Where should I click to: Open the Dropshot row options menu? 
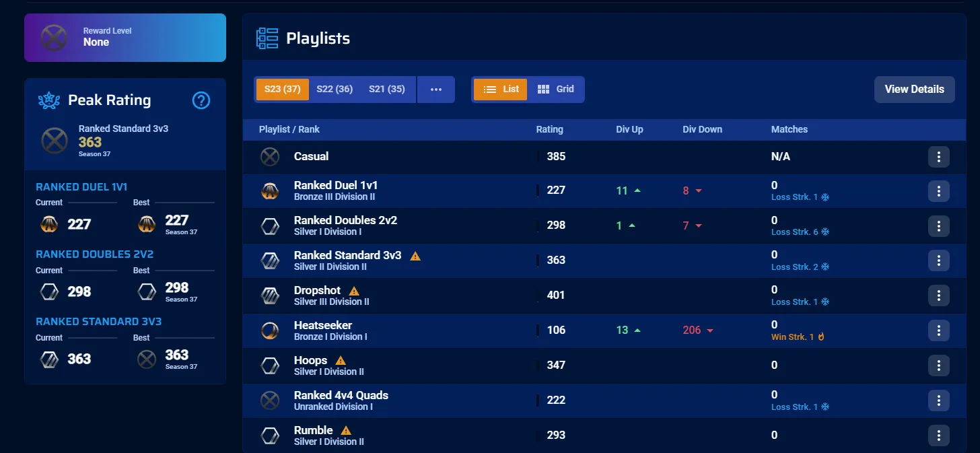(939, 295)
